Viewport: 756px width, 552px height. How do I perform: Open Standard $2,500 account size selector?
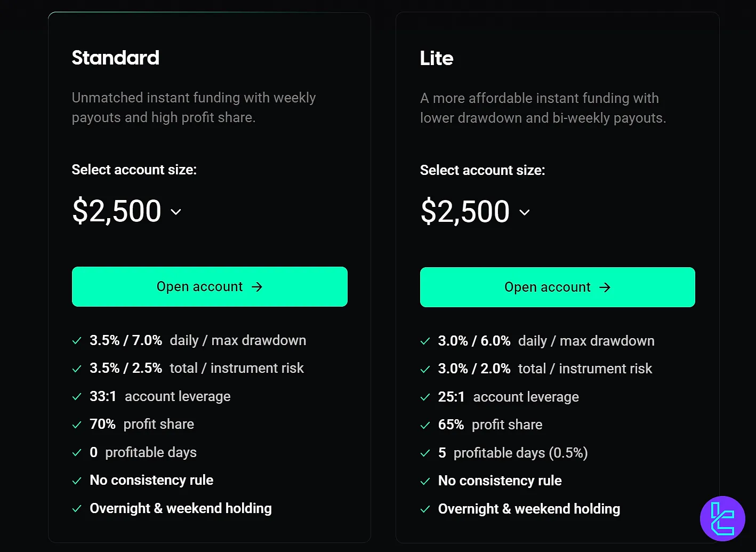(117, 211)
